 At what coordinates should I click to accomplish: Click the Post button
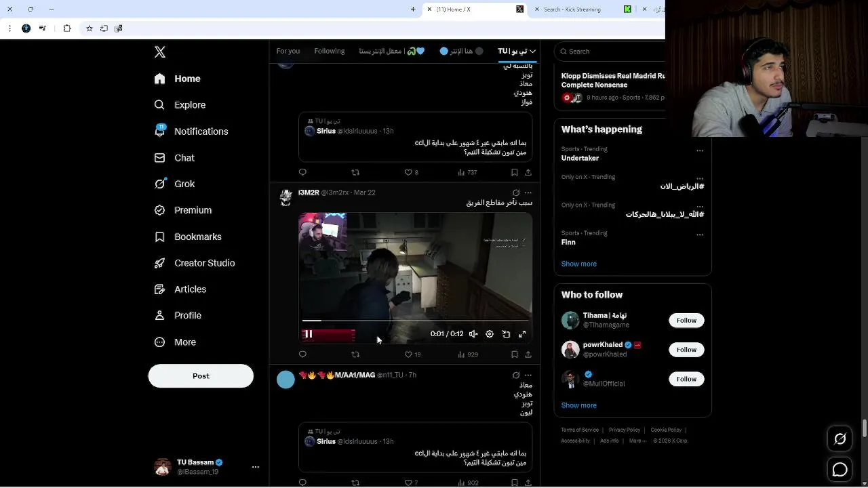point(201,376)
